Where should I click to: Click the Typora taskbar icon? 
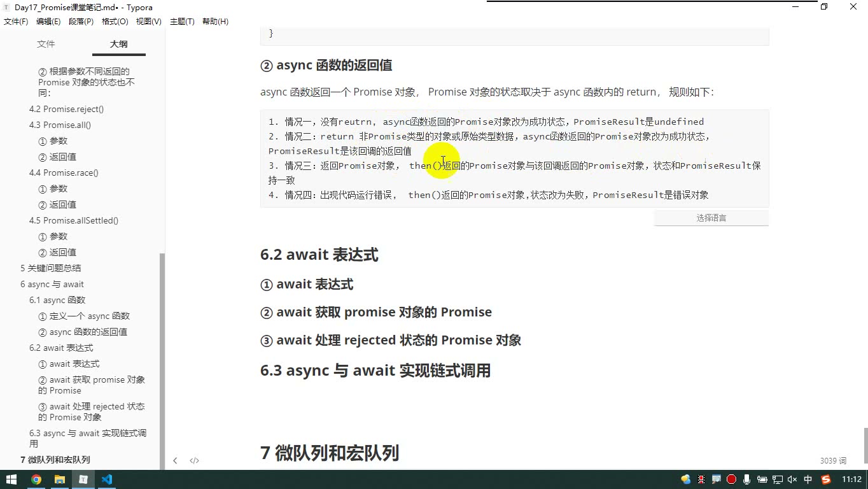[x=83, y=479]
